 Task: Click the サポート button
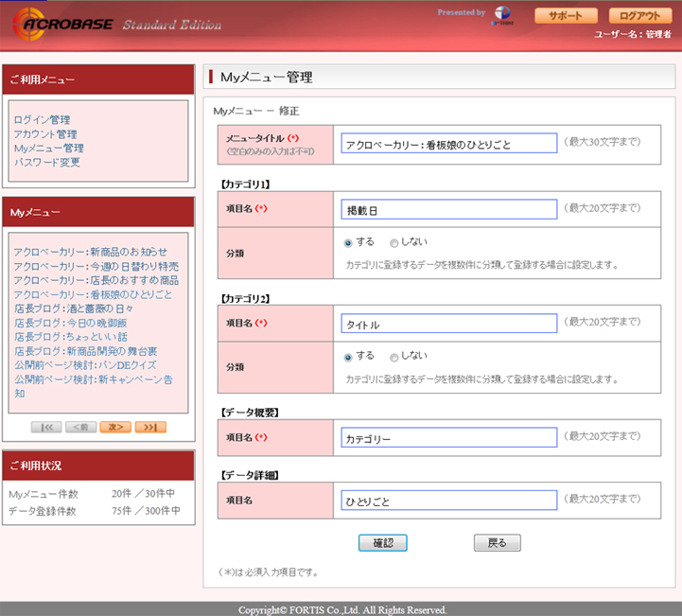pyautogui.click(x=566, y=16)
